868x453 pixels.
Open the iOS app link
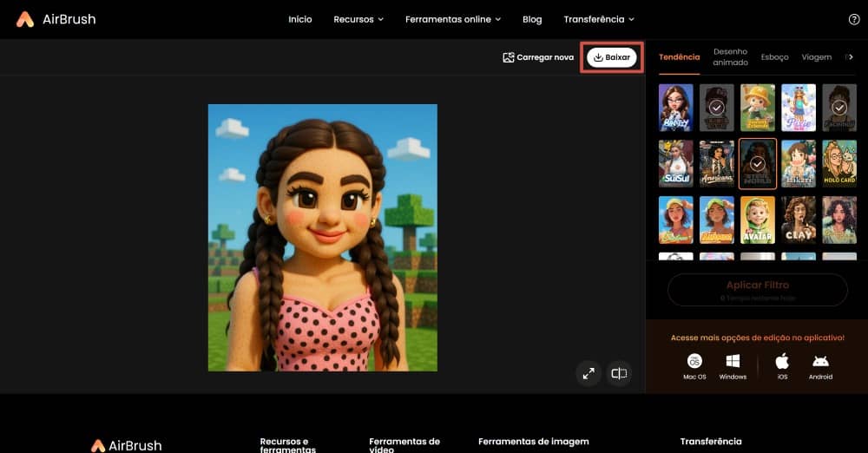coord(782,365)
